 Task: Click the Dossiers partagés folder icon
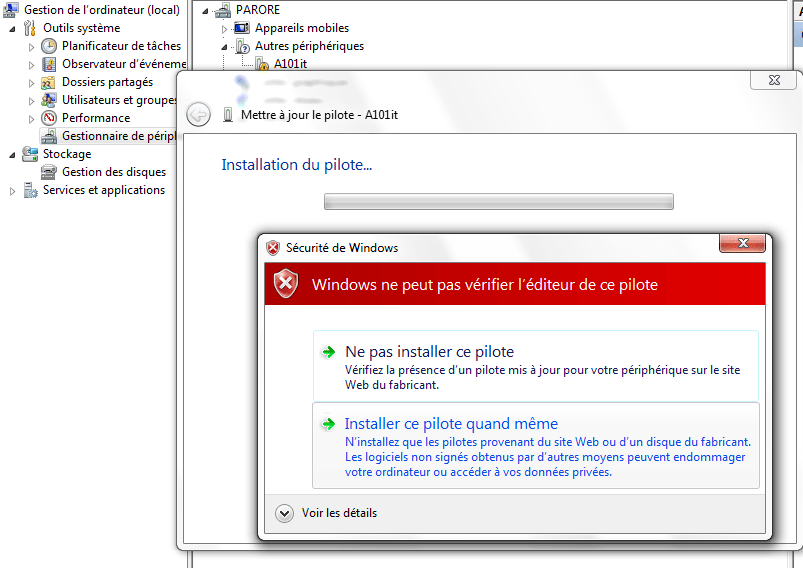point(48,82)
